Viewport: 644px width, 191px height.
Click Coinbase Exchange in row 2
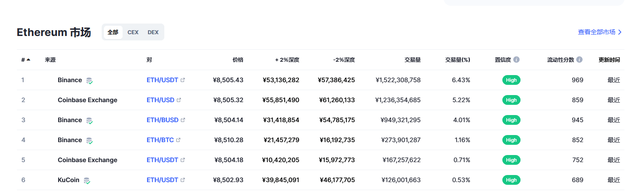point(87,100)
